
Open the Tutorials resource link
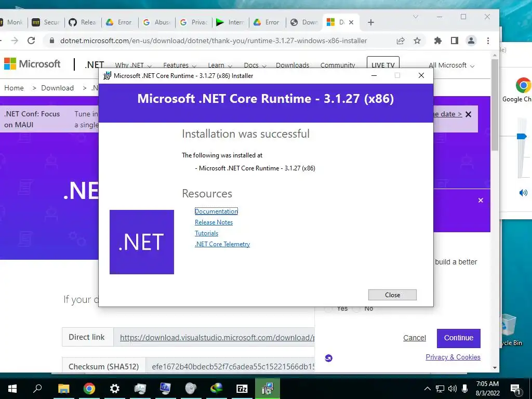206,233
